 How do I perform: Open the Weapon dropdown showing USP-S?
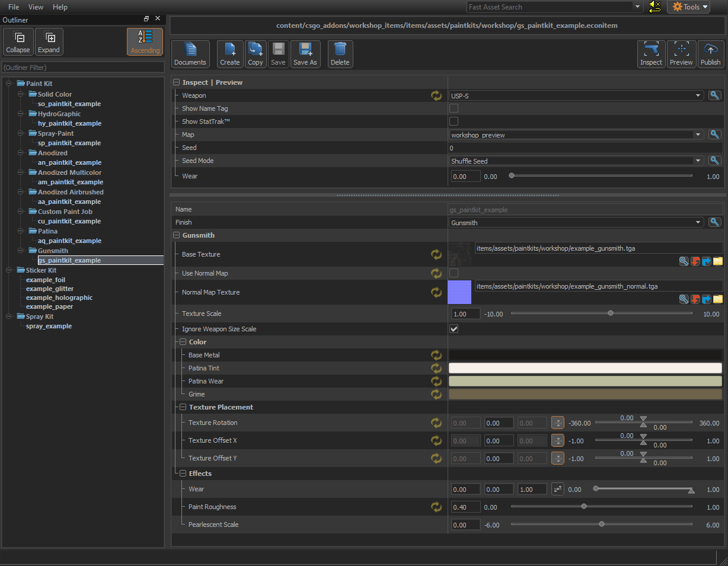[576, 95]
